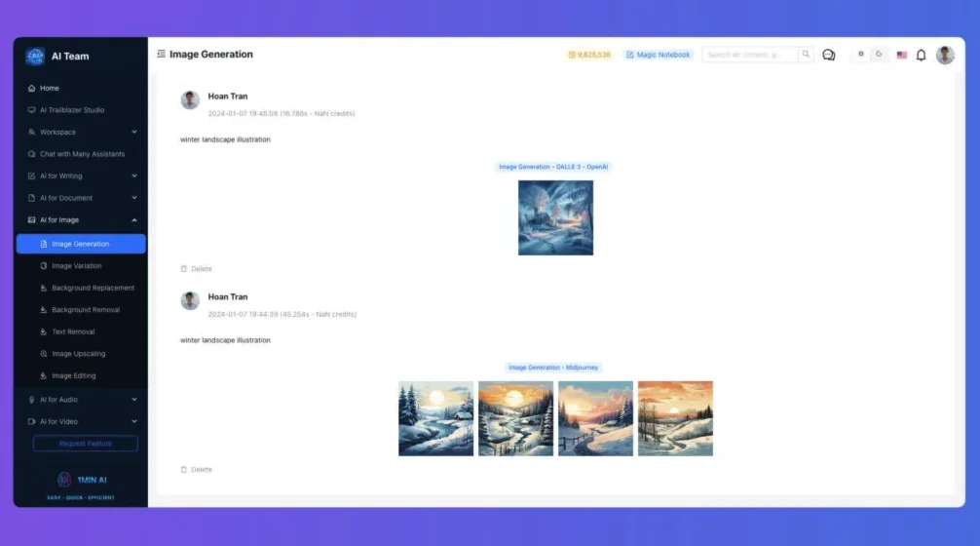Click AI for Image picture icon

coord(31,220)
